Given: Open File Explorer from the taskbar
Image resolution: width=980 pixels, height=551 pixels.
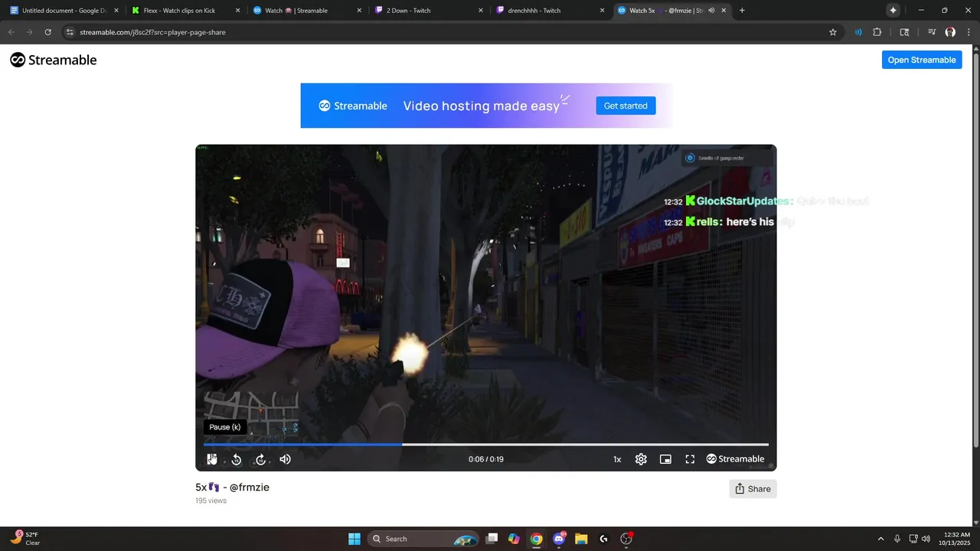Looking at the screenshot, I should 581,539.
